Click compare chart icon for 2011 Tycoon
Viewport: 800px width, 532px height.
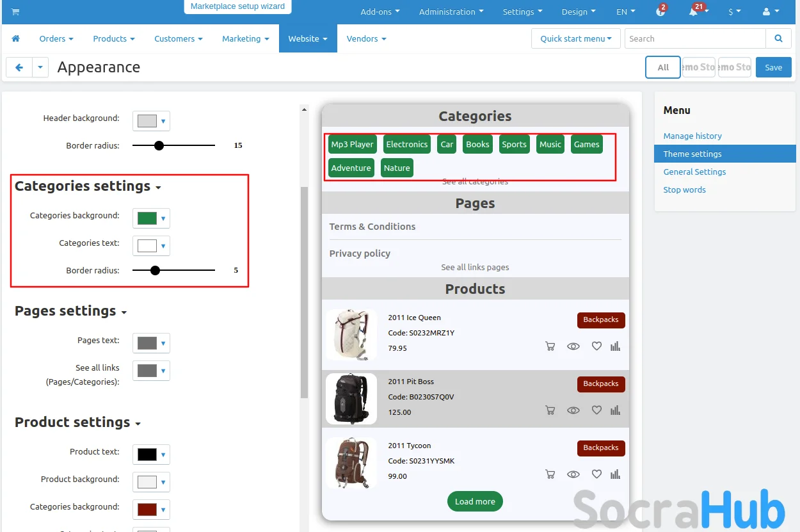pyautogui.click(x=615, y=474)
